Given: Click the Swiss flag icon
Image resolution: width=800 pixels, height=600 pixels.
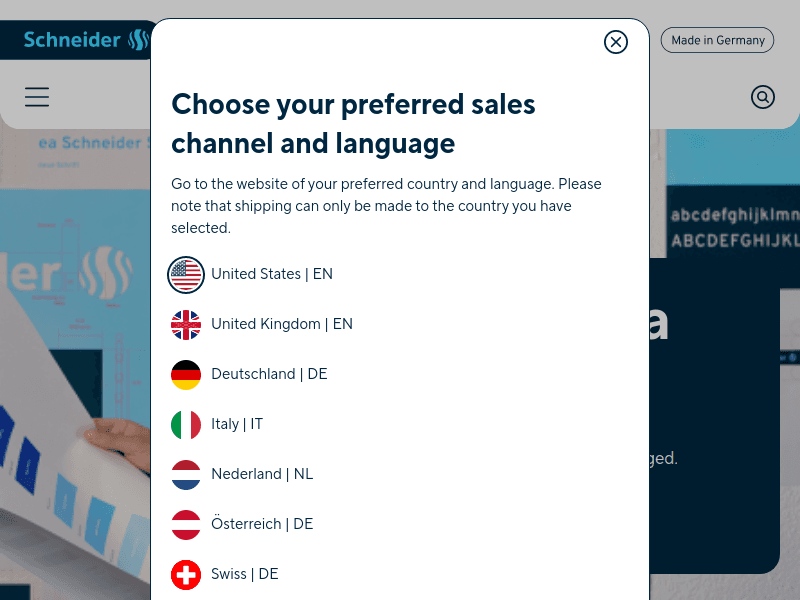Looking at the screenshot, I should click(186, 574).
